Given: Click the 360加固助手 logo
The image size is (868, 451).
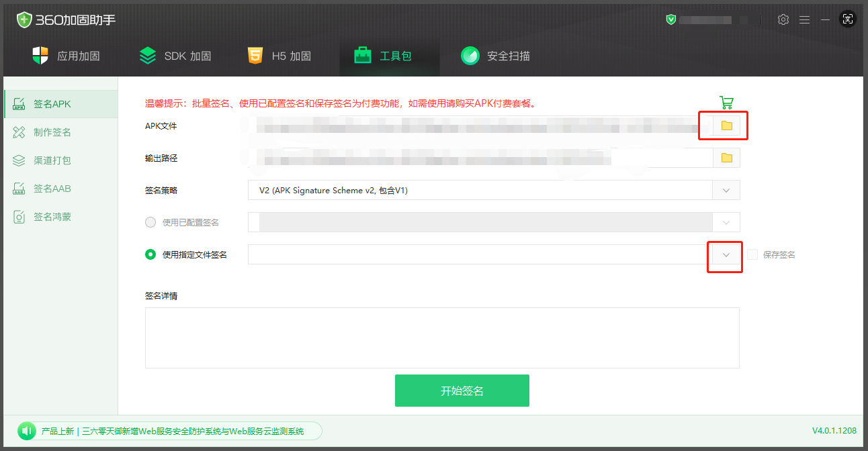Looking at the screenshot, I should pos(66,20).
